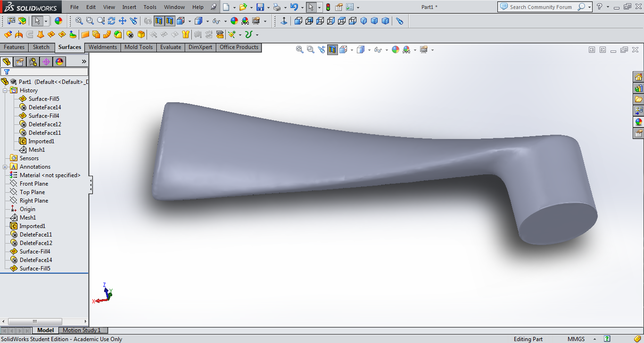Switch to the Mold Tools tab
The height and width of the screenshot is (343, 644).
tap(139, 47)
